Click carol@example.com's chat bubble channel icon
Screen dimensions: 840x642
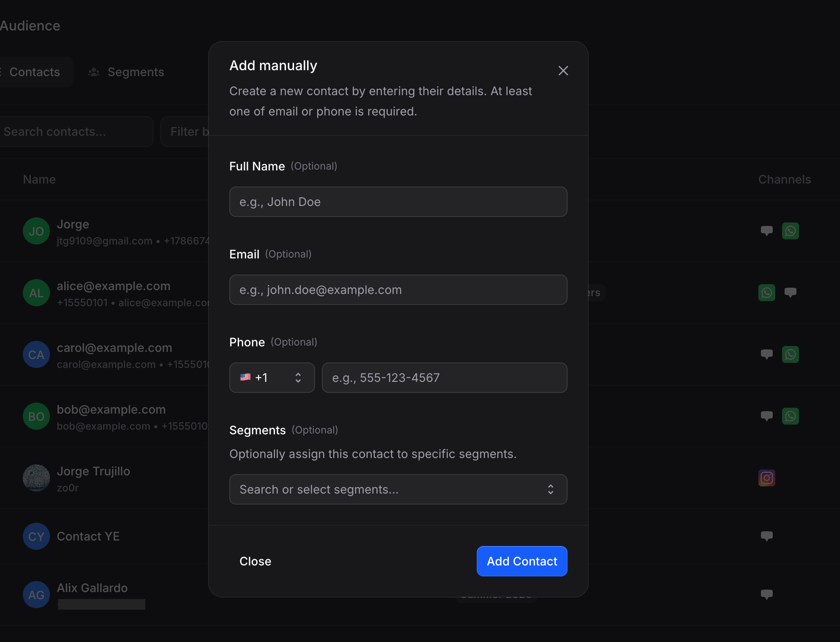click(x=767, y=354)
